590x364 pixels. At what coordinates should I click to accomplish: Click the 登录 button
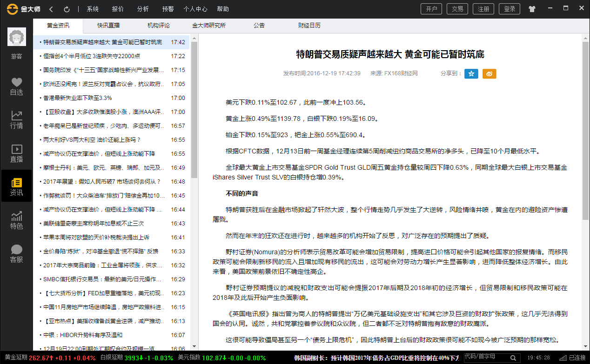point(510,9)
